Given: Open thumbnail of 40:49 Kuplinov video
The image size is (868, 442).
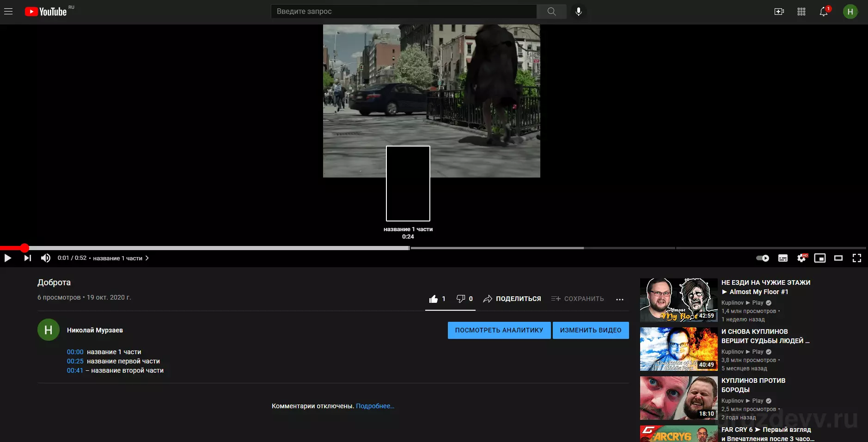Looking at the screenshot, I should (x=679, y=349).
